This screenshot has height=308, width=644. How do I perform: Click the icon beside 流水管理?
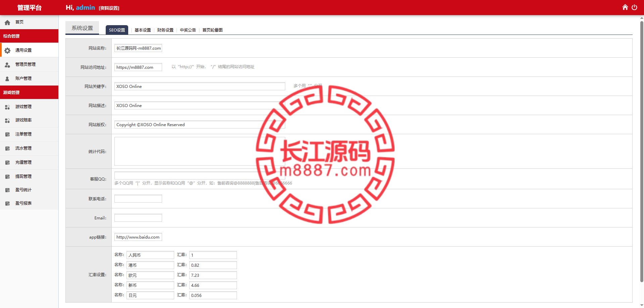[7, 149]
